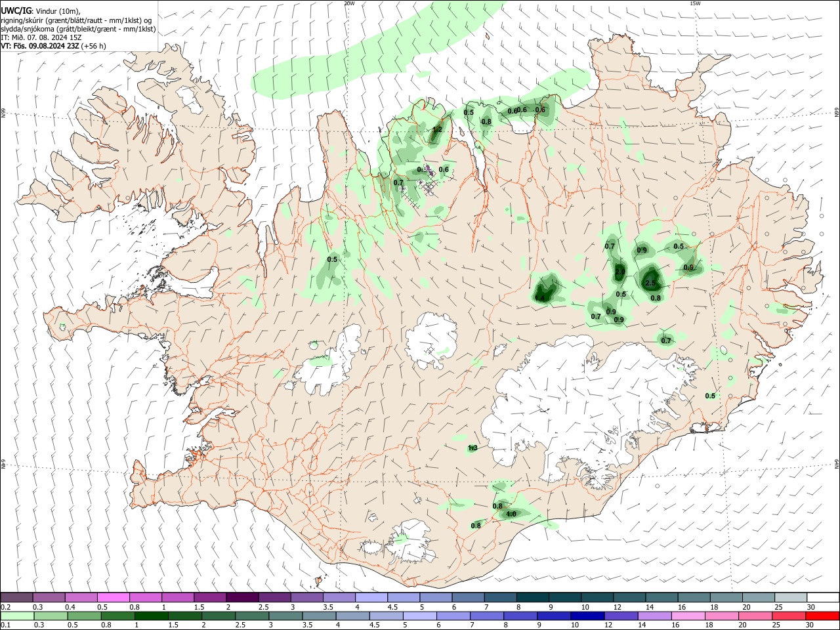Pick the darkest purple swatch labeled 2 in top row
This screenshot has width=840, height=630.
(x=241, y=597)
